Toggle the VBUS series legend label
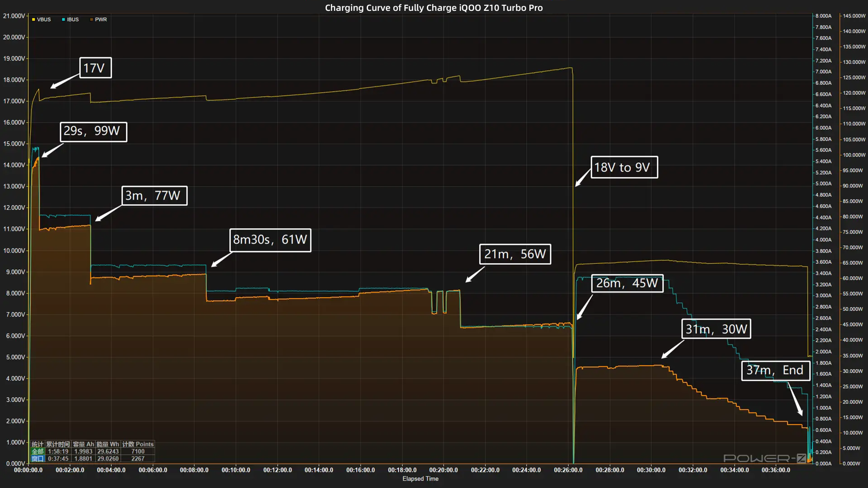The height and width of the screenshot is (488, 868). point(44,19)
